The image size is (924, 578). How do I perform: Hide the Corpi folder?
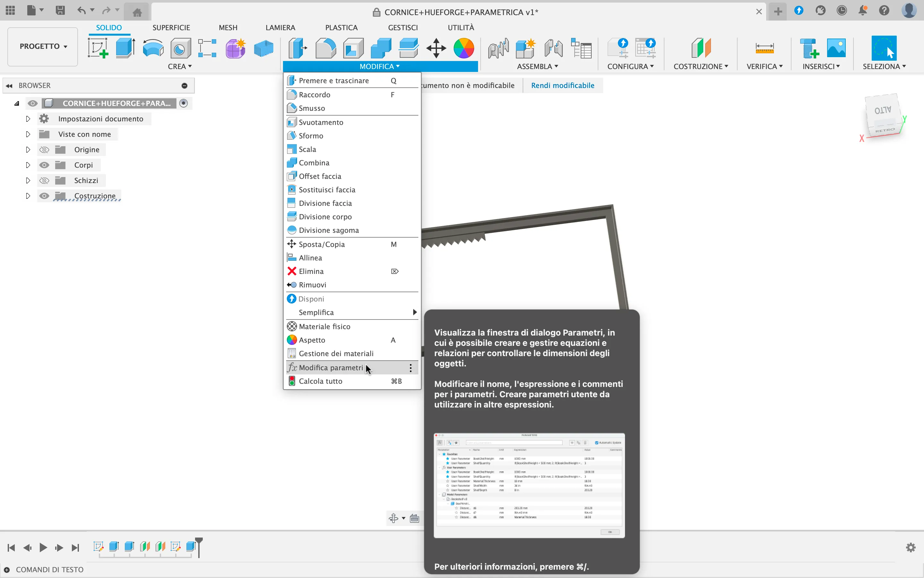pos(44,165)
